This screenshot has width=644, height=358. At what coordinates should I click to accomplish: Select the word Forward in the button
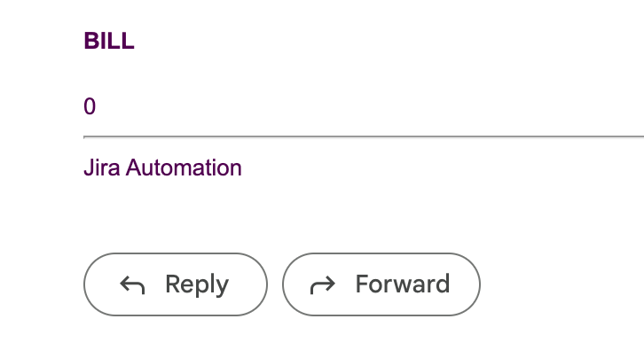point(403,284)
